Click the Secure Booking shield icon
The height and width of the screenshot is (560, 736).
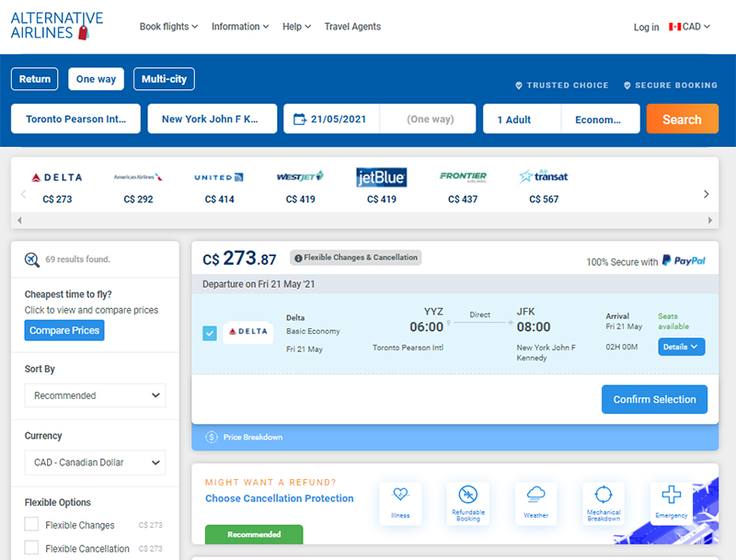pyautogui.click(x=627, y=86)
